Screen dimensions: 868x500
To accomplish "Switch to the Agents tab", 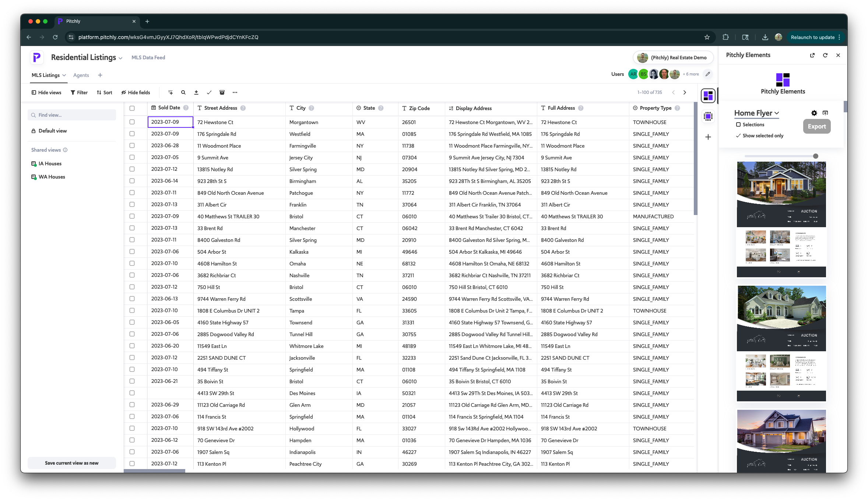I will point(81,75).
